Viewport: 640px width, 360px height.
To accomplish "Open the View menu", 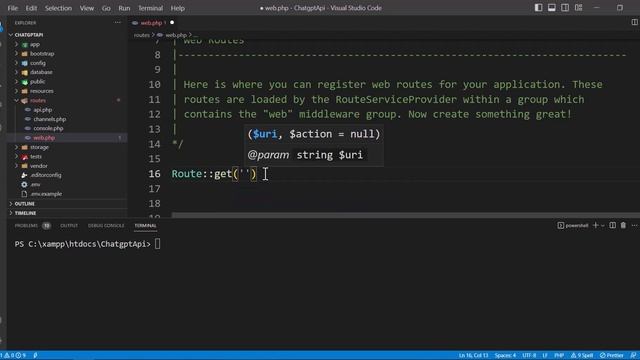I will click(x=87, y=8).
